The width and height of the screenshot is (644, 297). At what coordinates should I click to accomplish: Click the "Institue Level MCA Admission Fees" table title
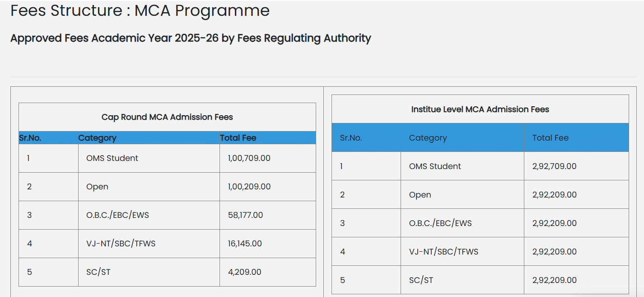(480, 109)
